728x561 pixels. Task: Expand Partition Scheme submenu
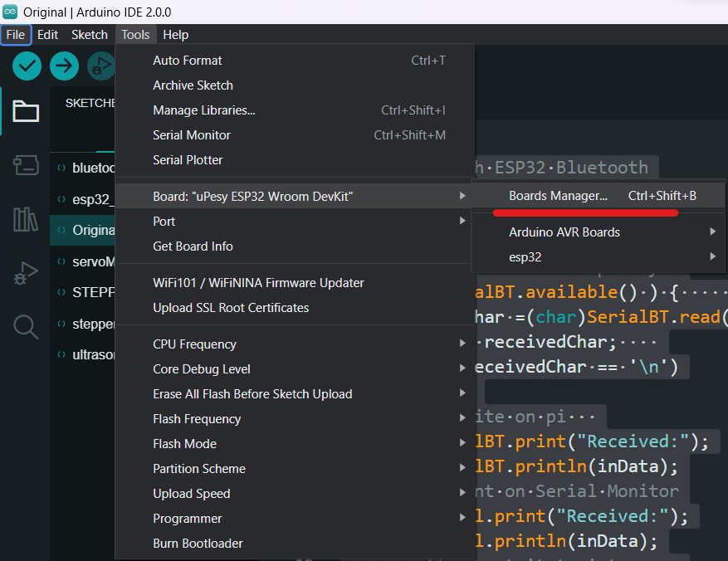coord(295,469)
